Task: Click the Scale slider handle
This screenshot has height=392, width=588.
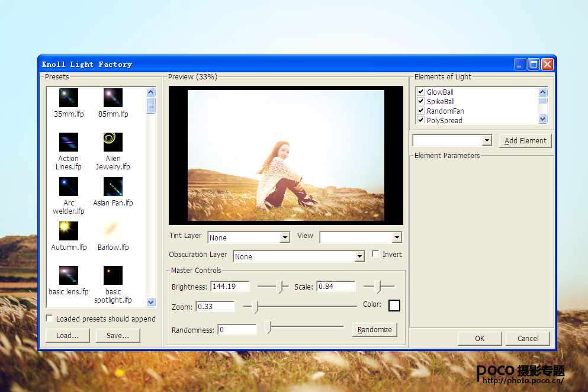Action: coord(378,287)
